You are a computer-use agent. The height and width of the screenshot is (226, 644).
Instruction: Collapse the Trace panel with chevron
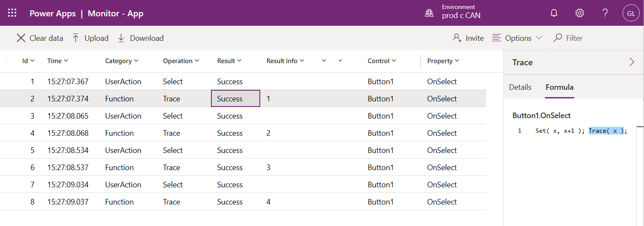pos(632,62)
